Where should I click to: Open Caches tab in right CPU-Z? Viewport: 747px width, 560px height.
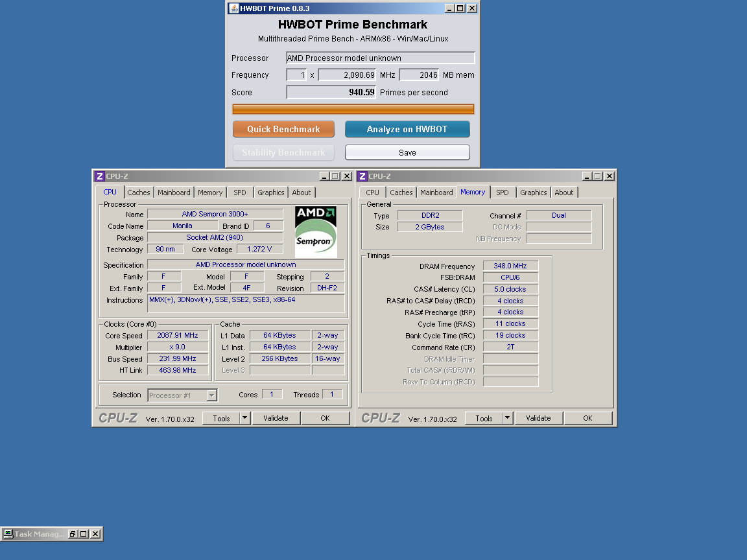click(401, 192)
